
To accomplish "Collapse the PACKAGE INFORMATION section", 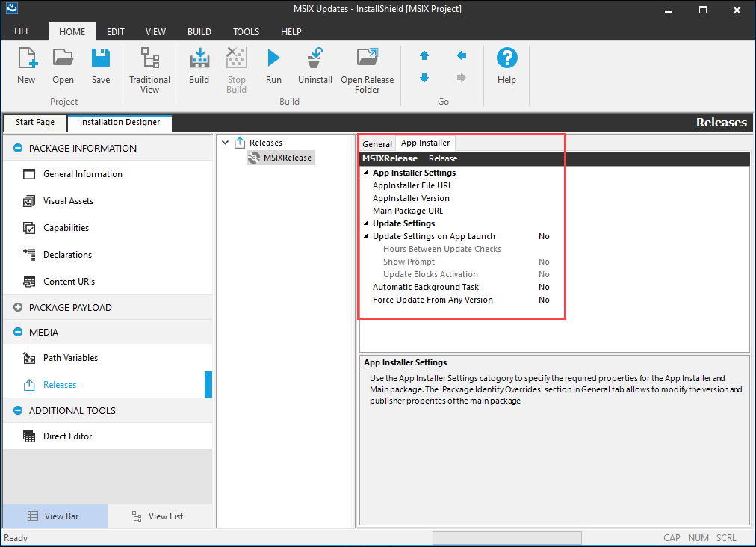I will (x=18, y=149).
